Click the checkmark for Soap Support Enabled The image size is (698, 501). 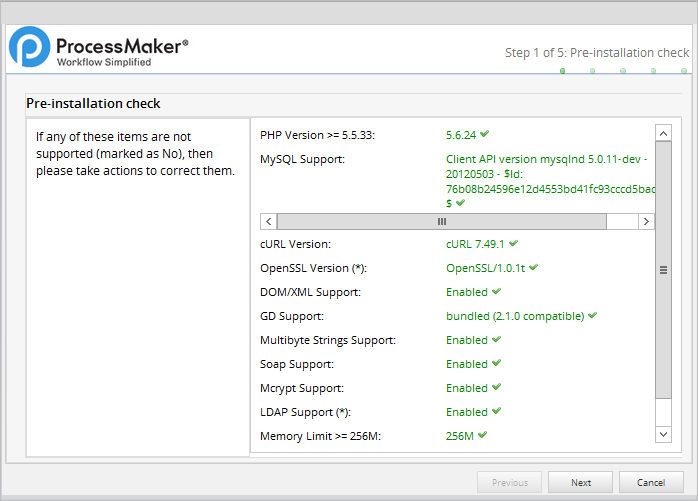tap(496, 364)
